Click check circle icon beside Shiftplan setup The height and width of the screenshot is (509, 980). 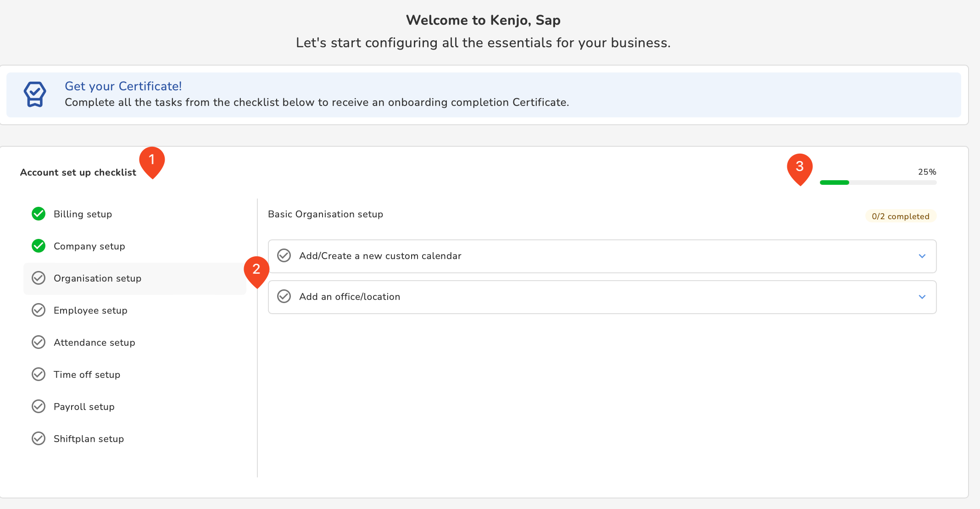39,438
